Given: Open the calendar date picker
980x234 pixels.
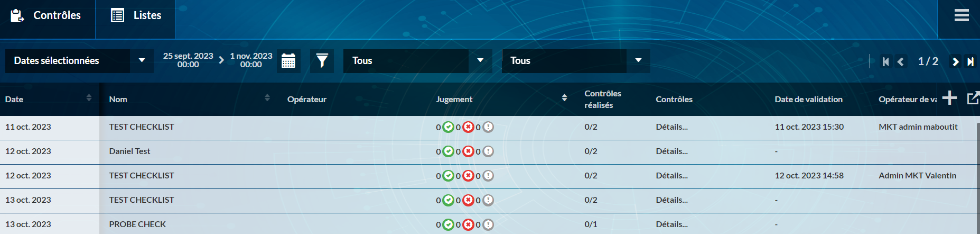Looking at the screenshot, I should click(288, 61).
